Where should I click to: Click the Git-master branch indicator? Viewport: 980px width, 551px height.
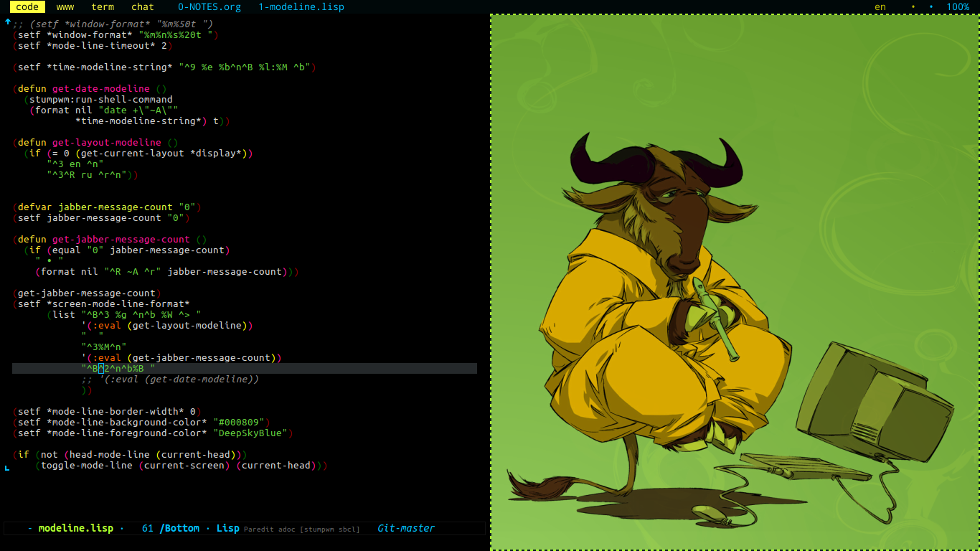[x=406, y=528]
